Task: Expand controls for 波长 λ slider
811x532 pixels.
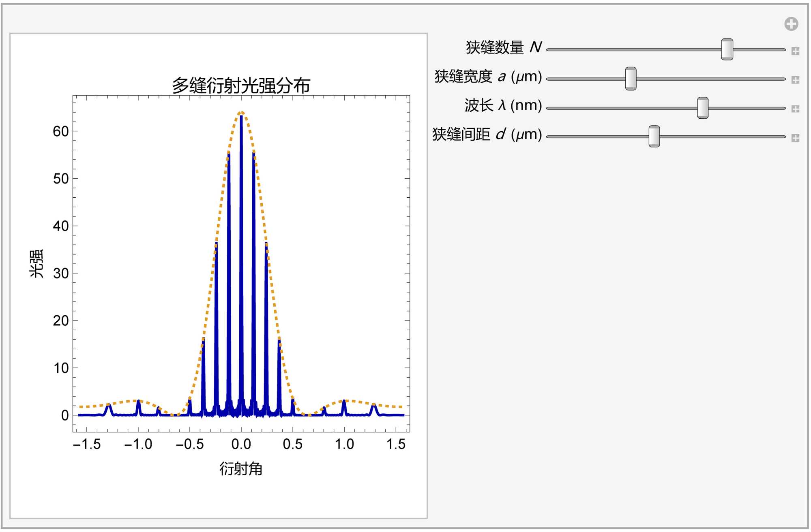Action: coord(795,109)
